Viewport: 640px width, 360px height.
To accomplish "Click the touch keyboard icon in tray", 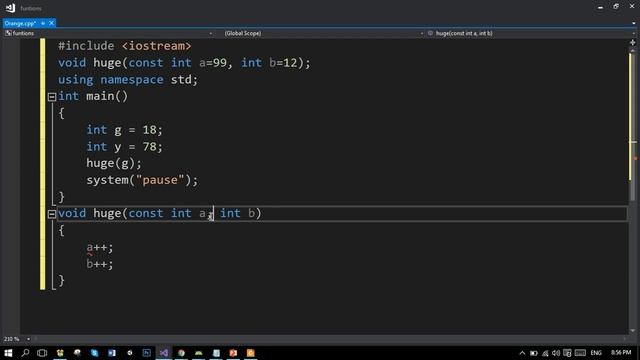I will coord(580,353).
